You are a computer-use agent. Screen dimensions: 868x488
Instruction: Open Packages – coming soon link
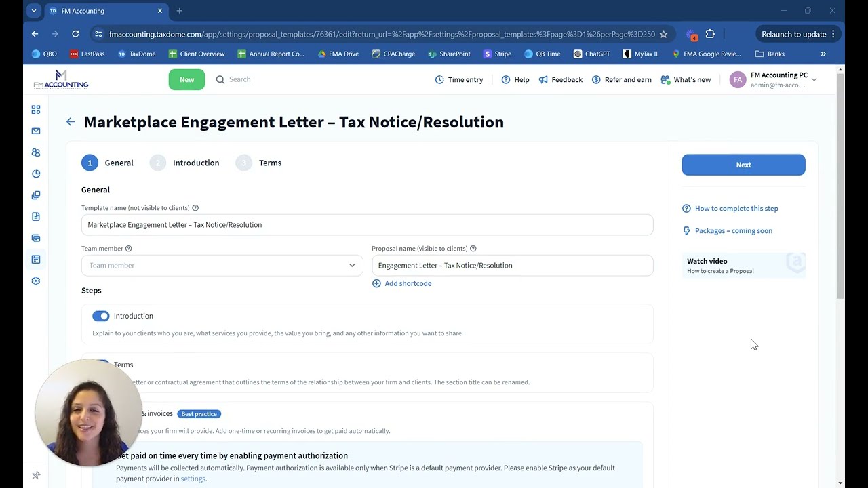[x=727, y=231]
